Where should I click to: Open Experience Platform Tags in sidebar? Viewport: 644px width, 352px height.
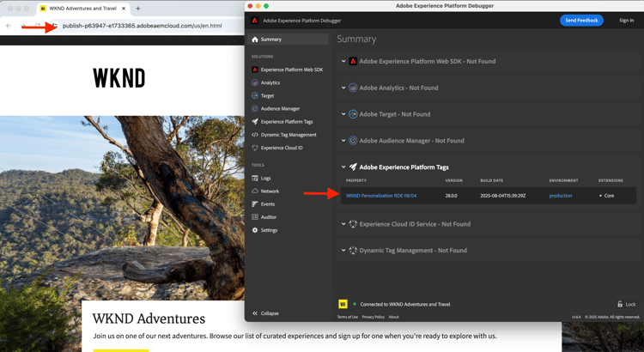point(287,122)
